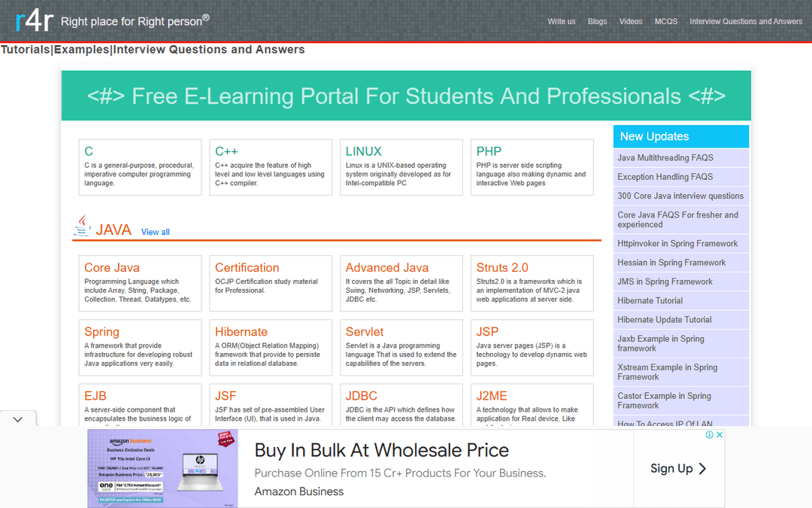Open the JSP card
The image size is (812, 508).
click(532, 347)
